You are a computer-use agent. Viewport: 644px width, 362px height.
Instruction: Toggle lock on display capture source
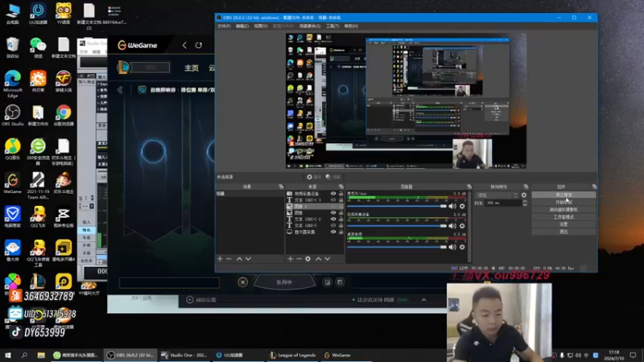(341, 232)
